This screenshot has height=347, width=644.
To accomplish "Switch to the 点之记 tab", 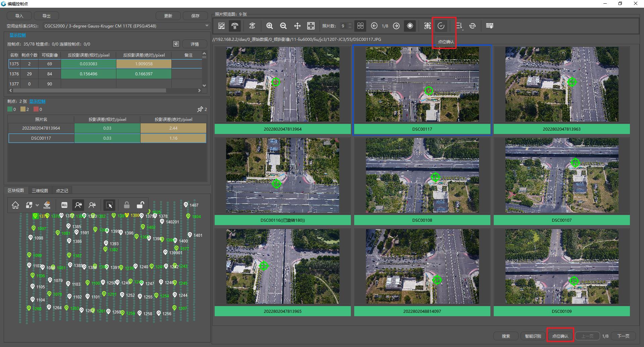I will (62, 191).
